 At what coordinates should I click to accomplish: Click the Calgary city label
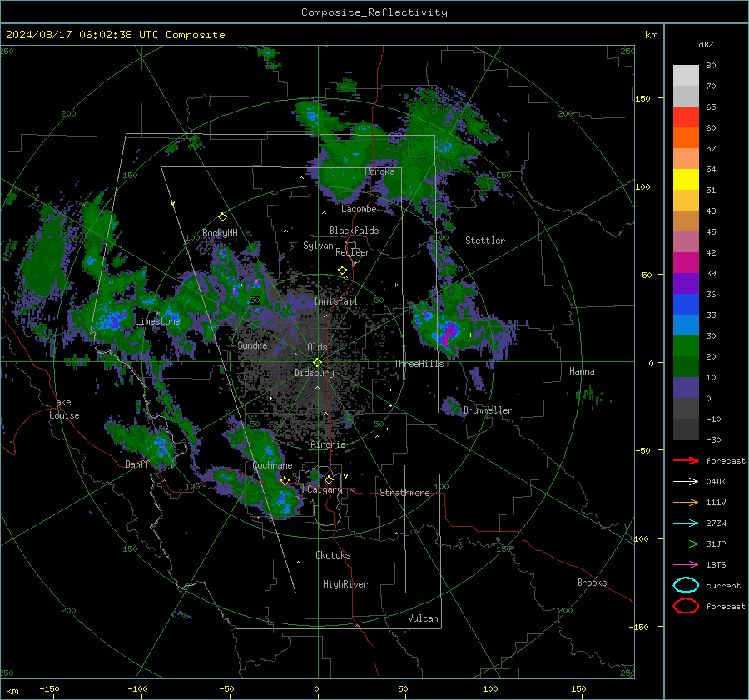point(325,489)
